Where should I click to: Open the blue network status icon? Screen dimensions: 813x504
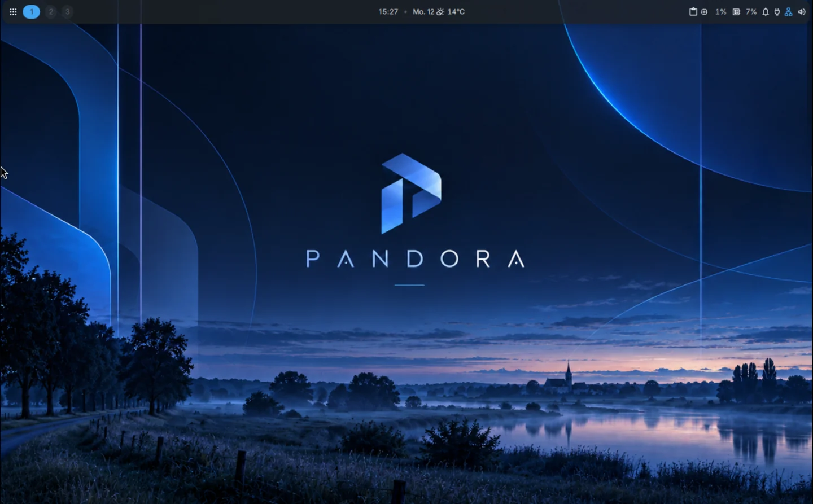[789, 11]
